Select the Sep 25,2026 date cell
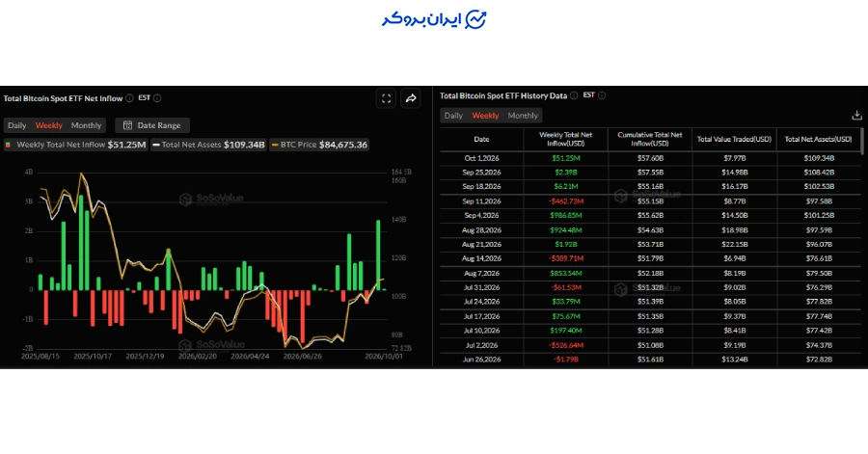 pyautogui.click(x=481, y=173)
